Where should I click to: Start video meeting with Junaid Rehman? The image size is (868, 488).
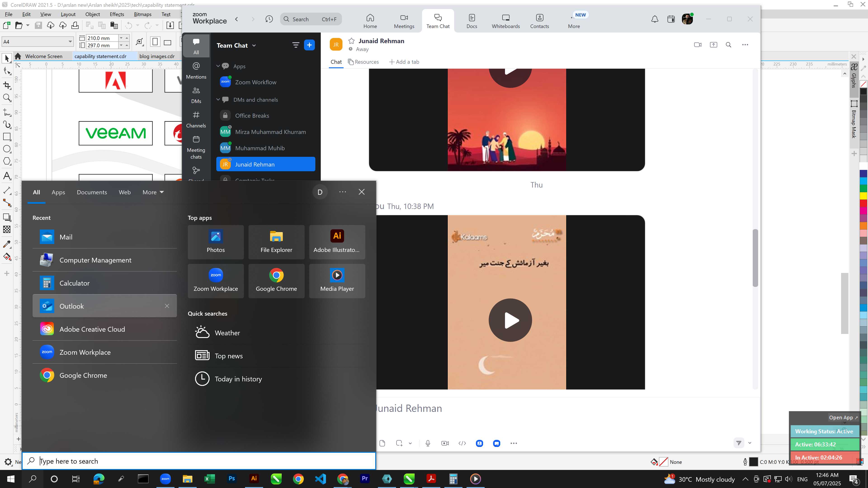click(698, 45)
